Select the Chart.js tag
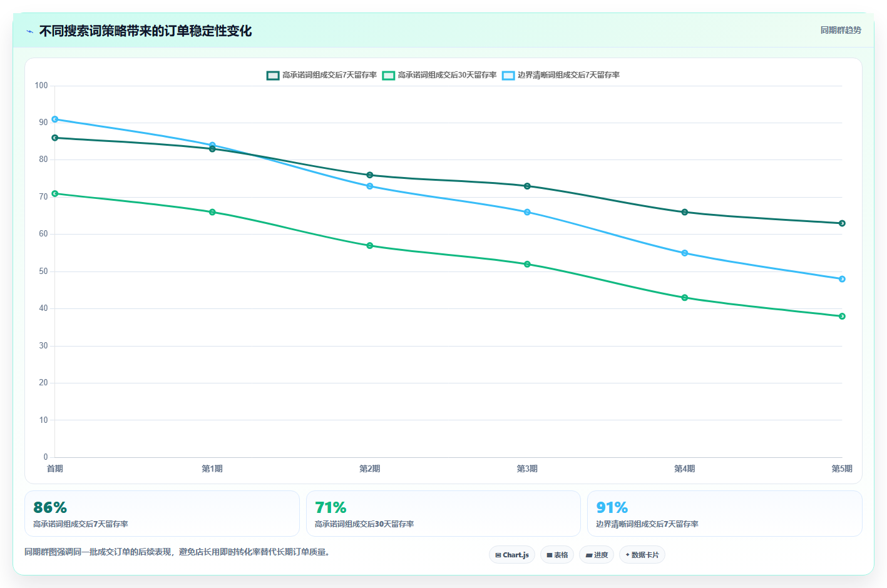The height and width of the screenshot is (588, 887). coord(512,555)
